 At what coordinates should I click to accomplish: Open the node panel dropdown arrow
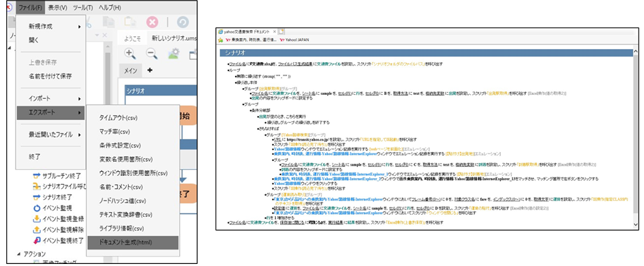[x=97, y=35]
